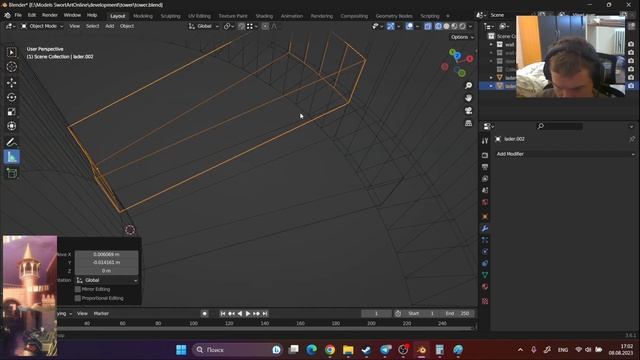
Task: Open the viewport Select menu
Action: (93, 26)
